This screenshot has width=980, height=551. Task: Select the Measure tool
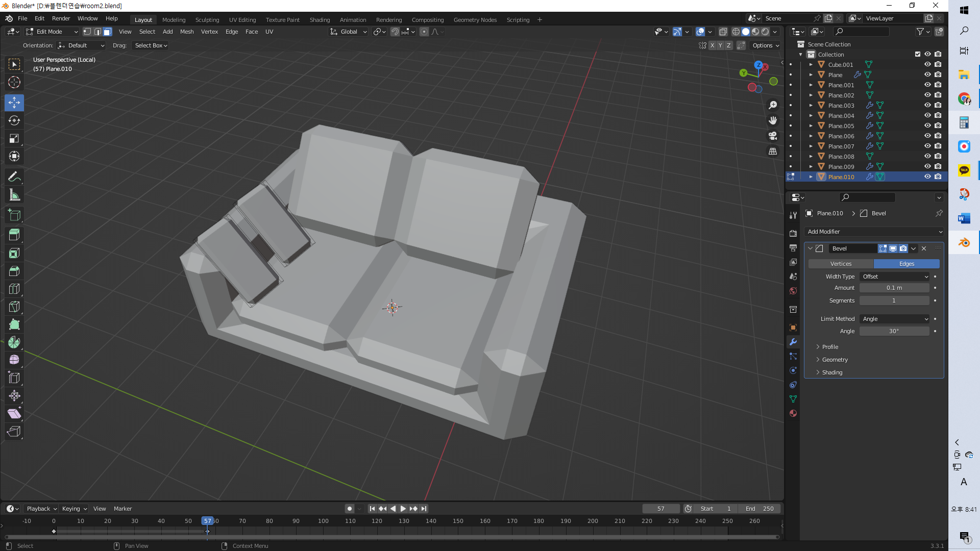[14, 194]
